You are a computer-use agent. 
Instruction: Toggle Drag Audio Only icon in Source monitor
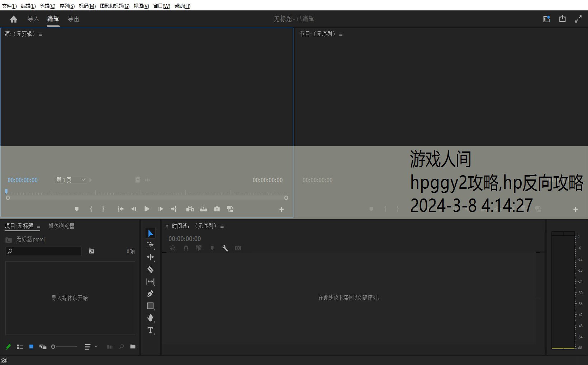[148, 180]
